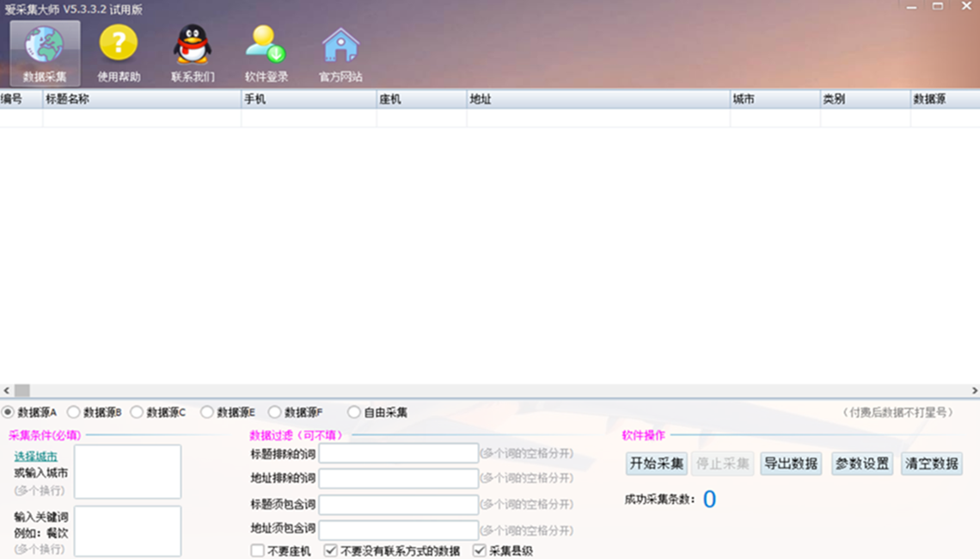Click the 清空数据 button
This screenshot has height=559, width=980.
(932, 464)
